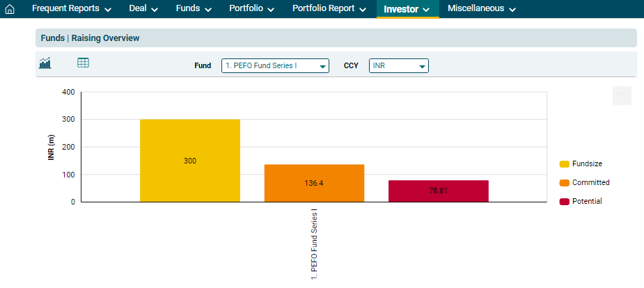Switch to table grid view icon
Viewport: 644px width, 288px height.
pyautogui.click(x=83, y=63)
